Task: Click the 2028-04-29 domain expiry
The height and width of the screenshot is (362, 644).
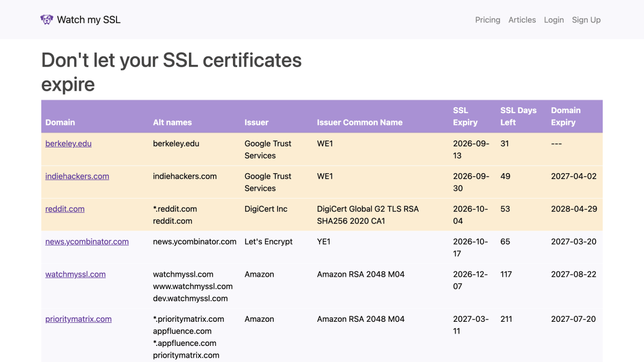Action: (x=574, y=209)
